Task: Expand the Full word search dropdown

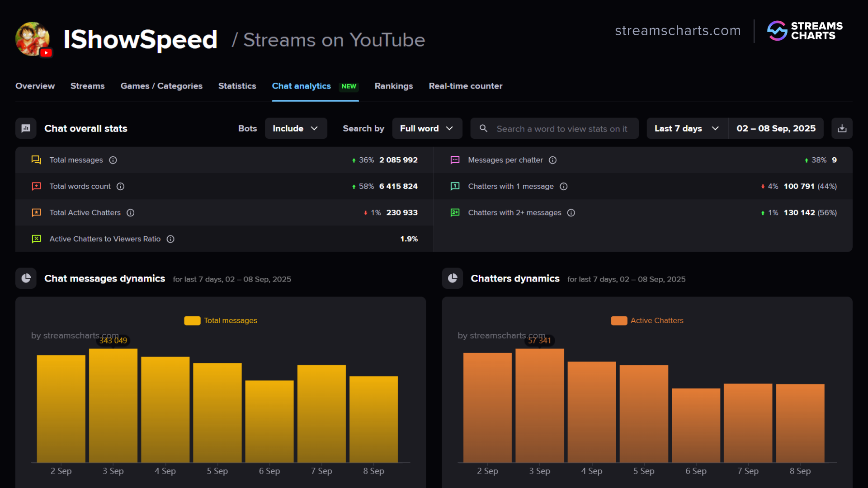Action: pyautogui.click(x=427, y=129)
